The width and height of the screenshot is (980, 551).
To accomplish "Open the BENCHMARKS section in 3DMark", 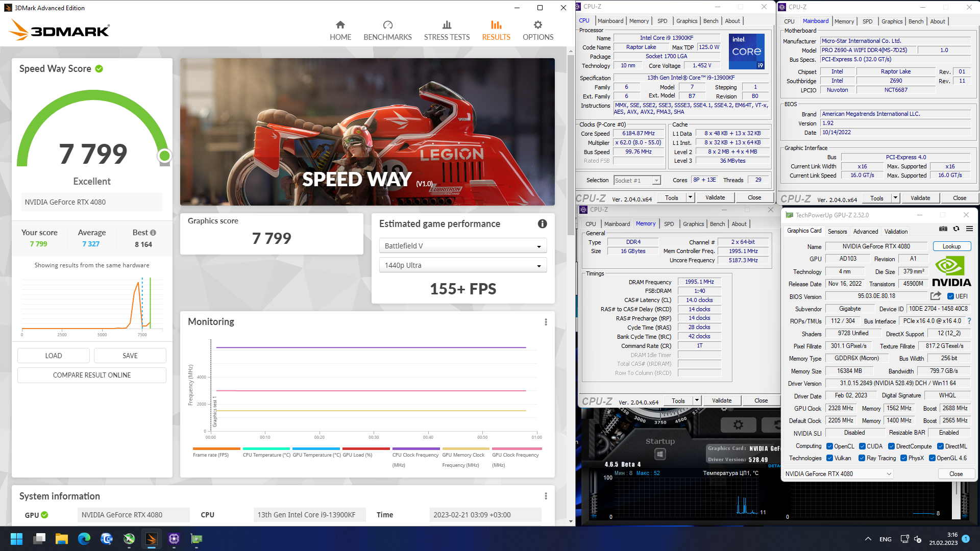I will (387, 31).
